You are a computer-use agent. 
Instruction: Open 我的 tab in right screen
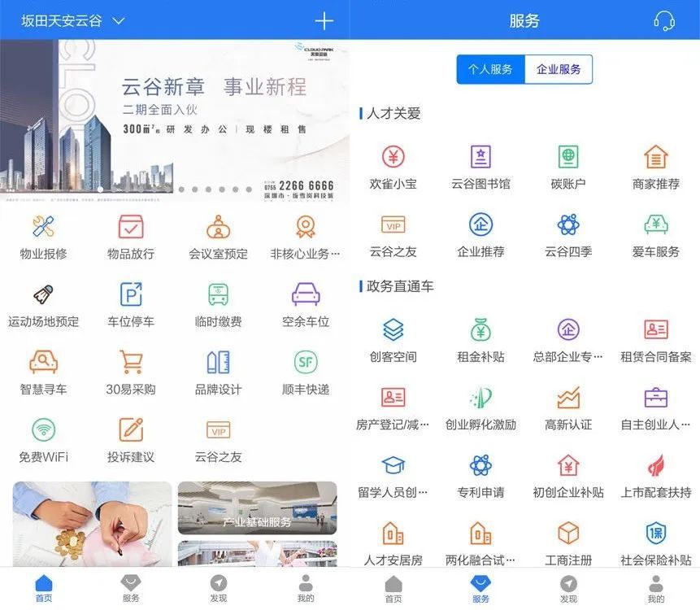point(656,589)
